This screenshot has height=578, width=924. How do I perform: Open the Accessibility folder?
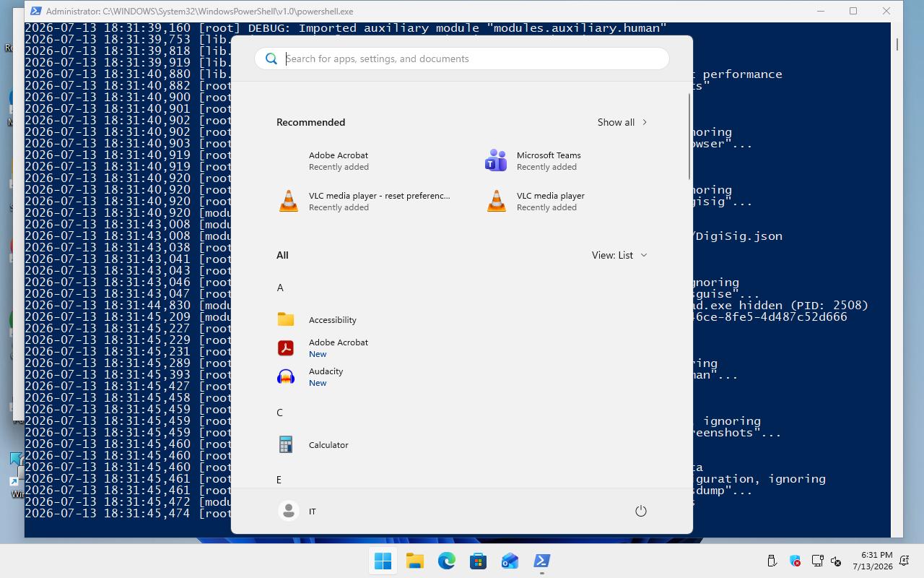pos(462,319)
